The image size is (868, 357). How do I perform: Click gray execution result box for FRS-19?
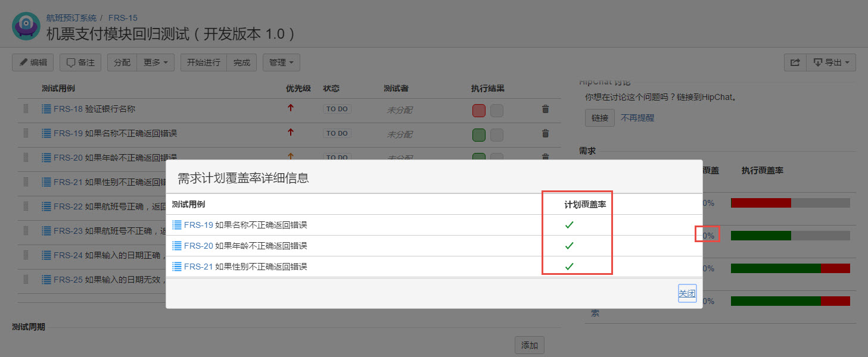pyautogui.click(x=497, y=135)
